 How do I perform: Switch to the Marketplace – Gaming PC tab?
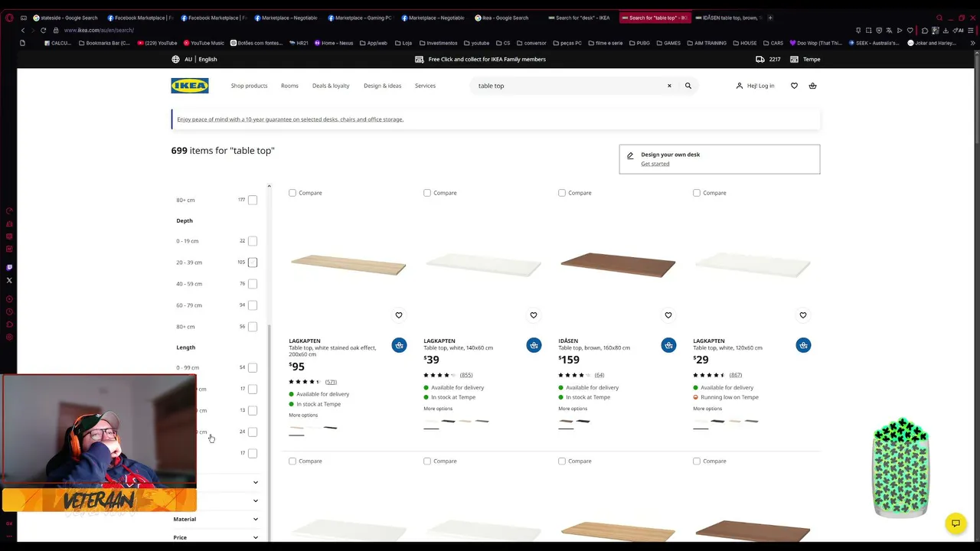click(359, 18)
